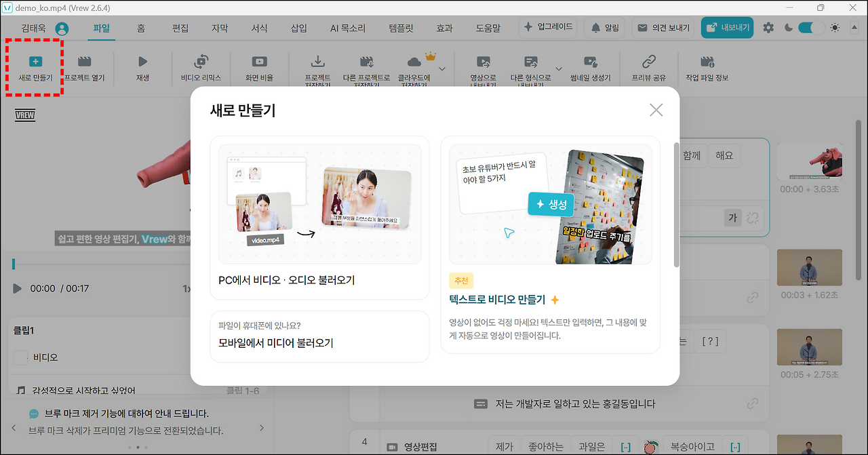The width and height of the screenshot is (868, 455).
Task: Click the 내보내기 export button
Action: [727, 28]
